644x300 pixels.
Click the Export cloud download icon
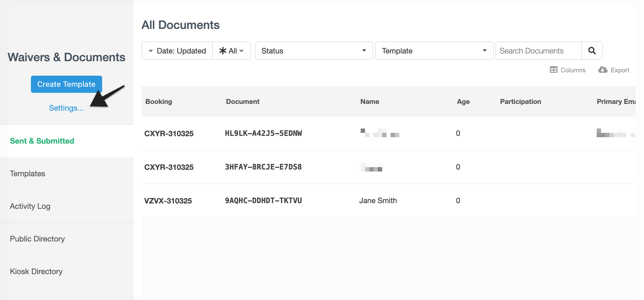(603, 70)
